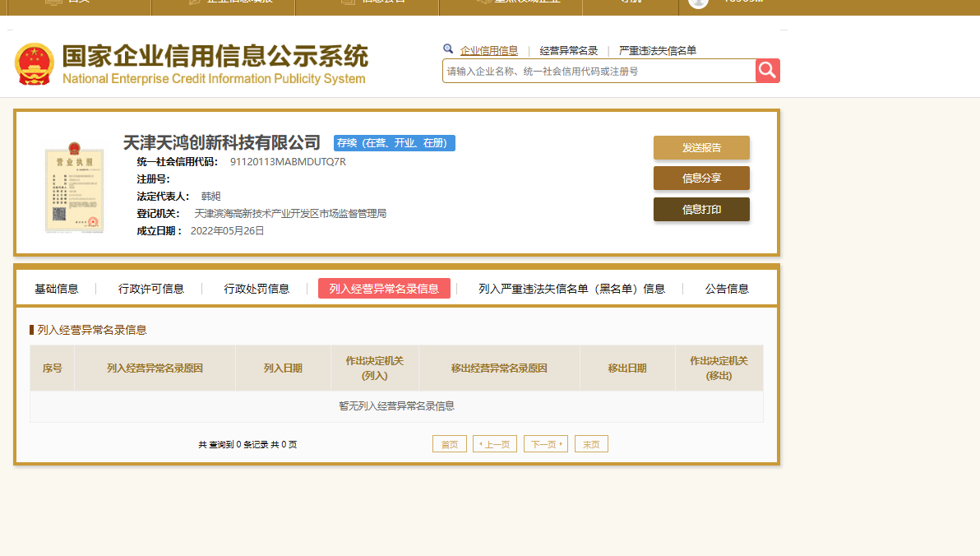Click the 注册号 label
This screenshot has height=556, width=980.
[153, 179]
